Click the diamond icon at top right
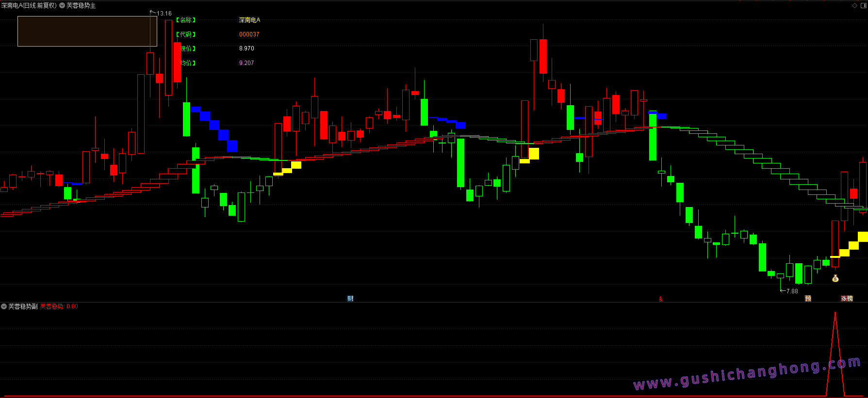This screenshot has width=868, height=398. 854,5
